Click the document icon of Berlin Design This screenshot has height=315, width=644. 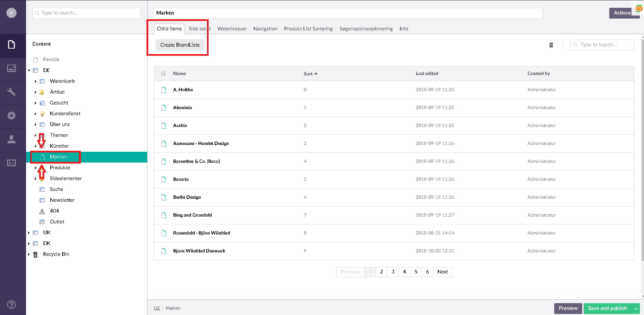click(164, 197)
